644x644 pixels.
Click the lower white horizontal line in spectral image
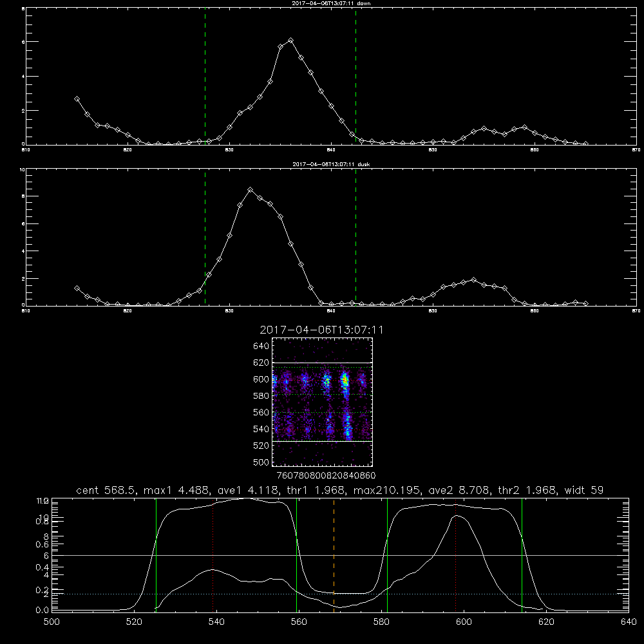pos(323,441)
